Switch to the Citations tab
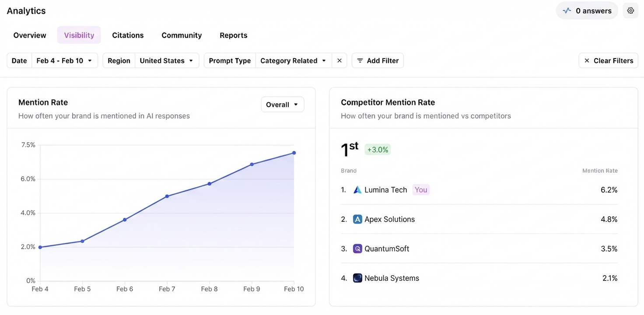The width and height of the screenshot is (644, 315). (x=128, y=35)
